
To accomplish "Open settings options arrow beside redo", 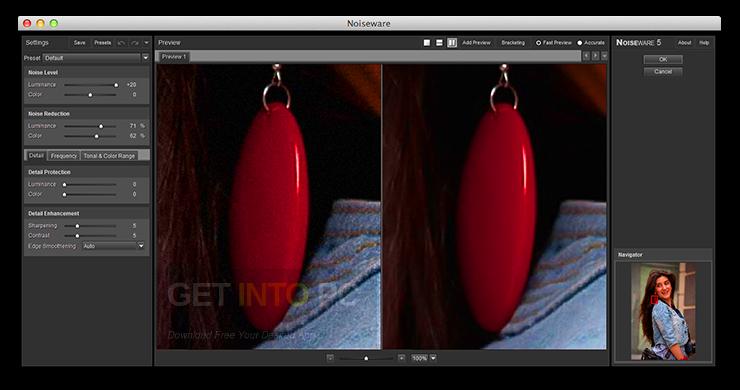I will 146,43.
